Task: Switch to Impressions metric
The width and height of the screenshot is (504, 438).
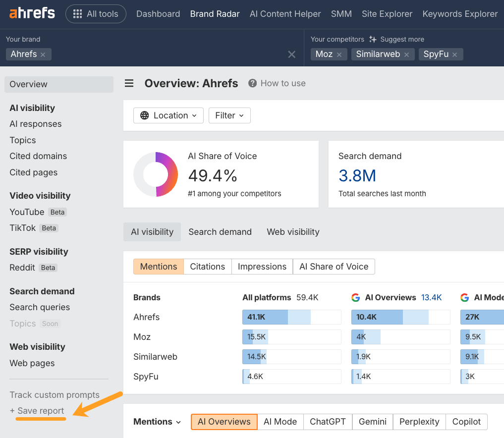Action: pos(262,267)
